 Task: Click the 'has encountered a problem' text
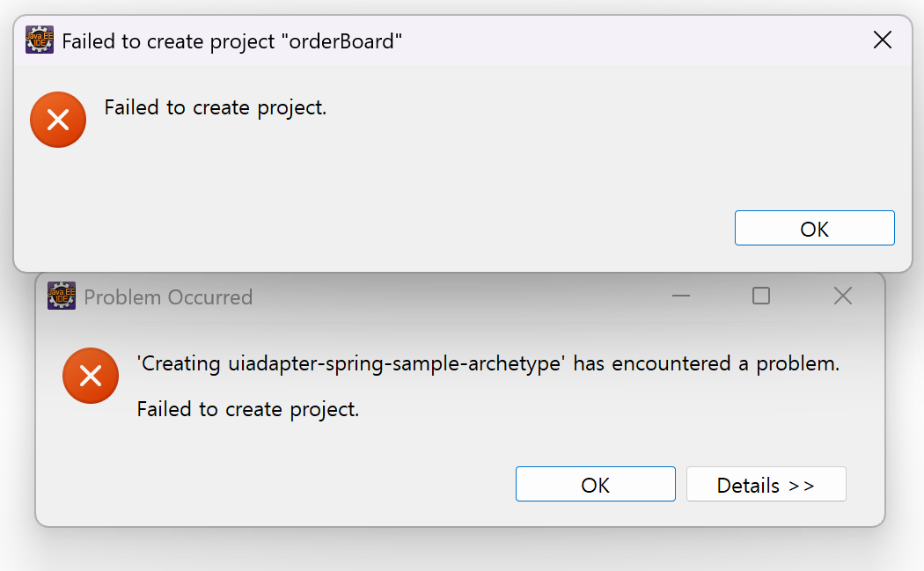(x=707, y=363)
